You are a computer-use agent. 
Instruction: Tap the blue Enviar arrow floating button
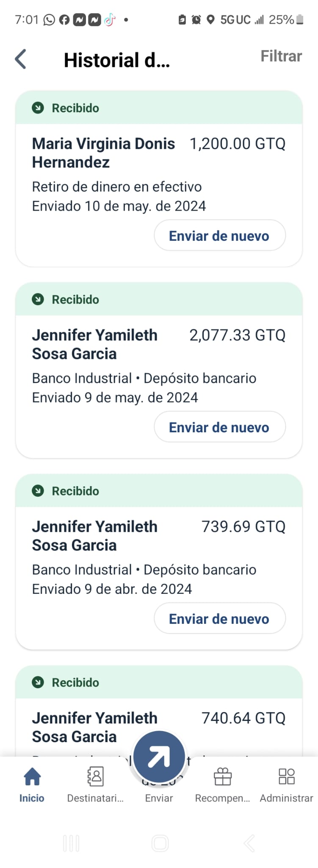point(159,757)
